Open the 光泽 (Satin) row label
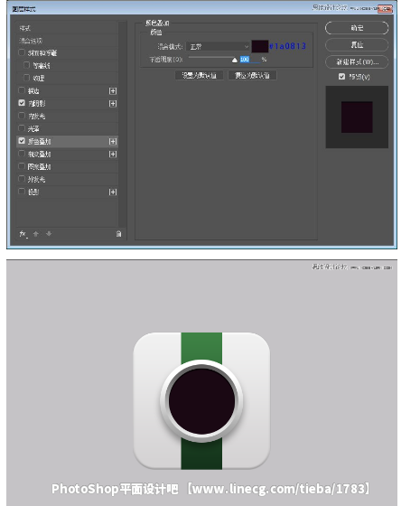The image size is (420, 506). [33, 128]
